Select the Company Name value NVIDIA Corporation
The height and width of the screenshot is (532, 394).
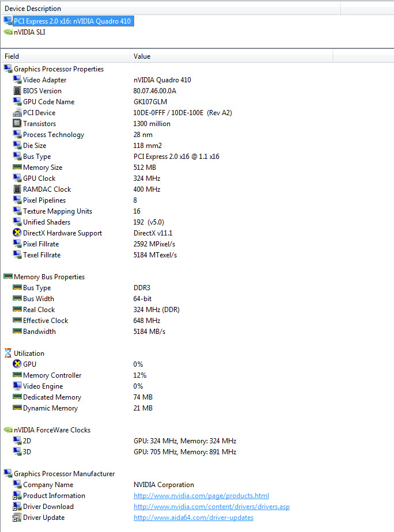pos(164,485)
